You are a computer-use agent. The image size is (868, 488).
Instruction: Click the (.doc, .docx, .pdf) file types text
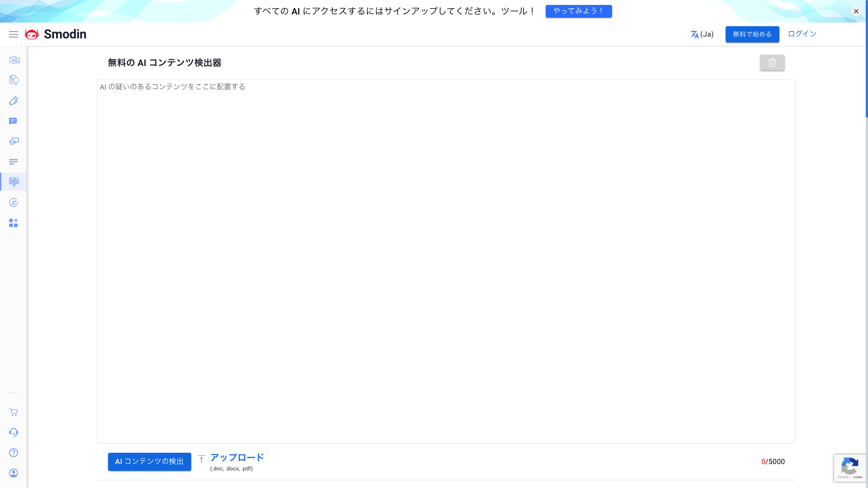(x=231, y=469)
